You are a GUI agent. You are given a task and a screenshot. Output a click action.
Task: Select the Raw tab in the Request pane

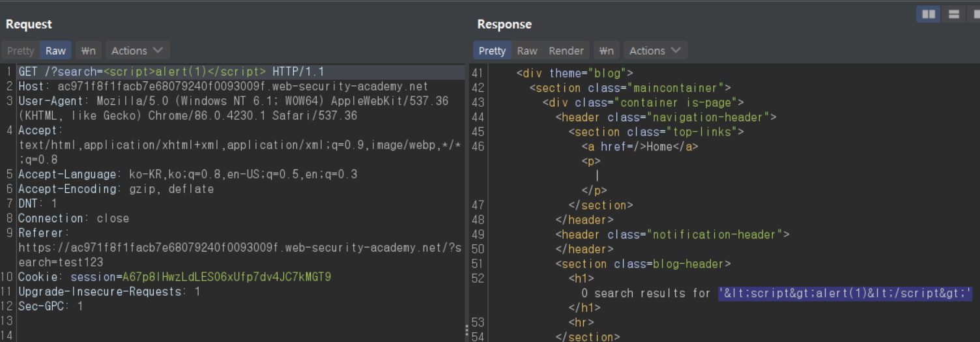pos(55,51)
